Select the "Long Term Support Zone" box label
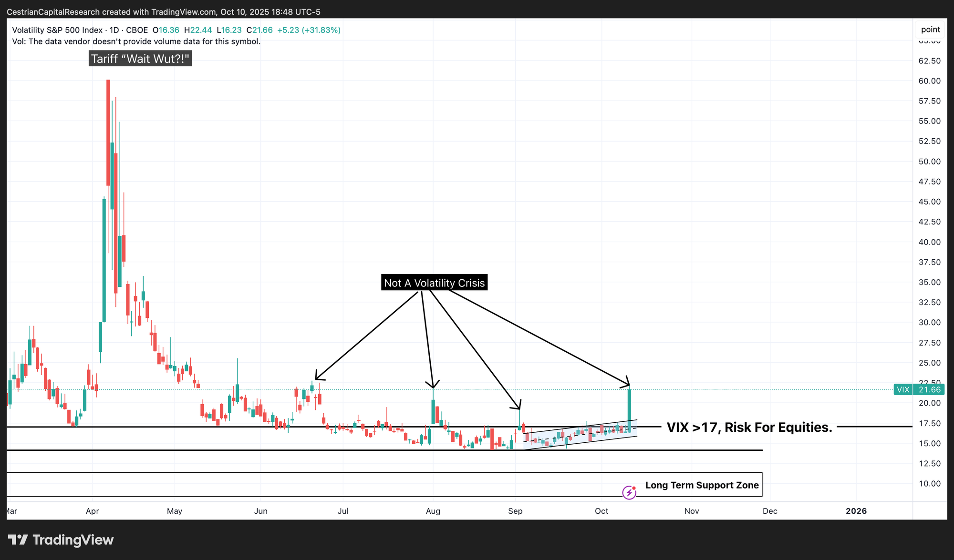The width and height of the screenshot is (954, 560). point(702,485)
